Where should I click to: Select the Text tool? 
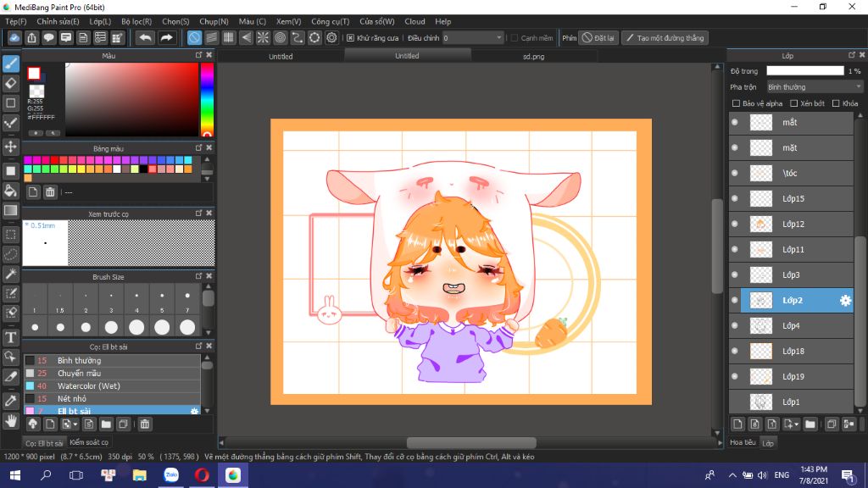[10, 337]
